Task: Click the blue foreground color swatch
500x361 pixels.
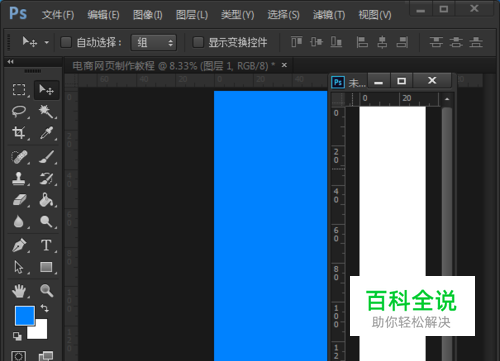Action: point(25,316)
